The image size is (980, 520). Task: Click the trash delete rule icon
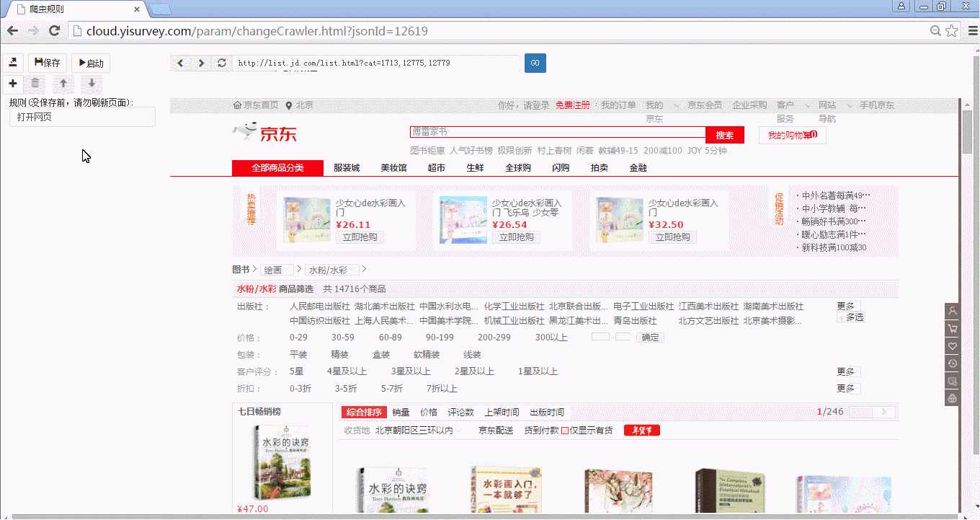tap(35, 84)
